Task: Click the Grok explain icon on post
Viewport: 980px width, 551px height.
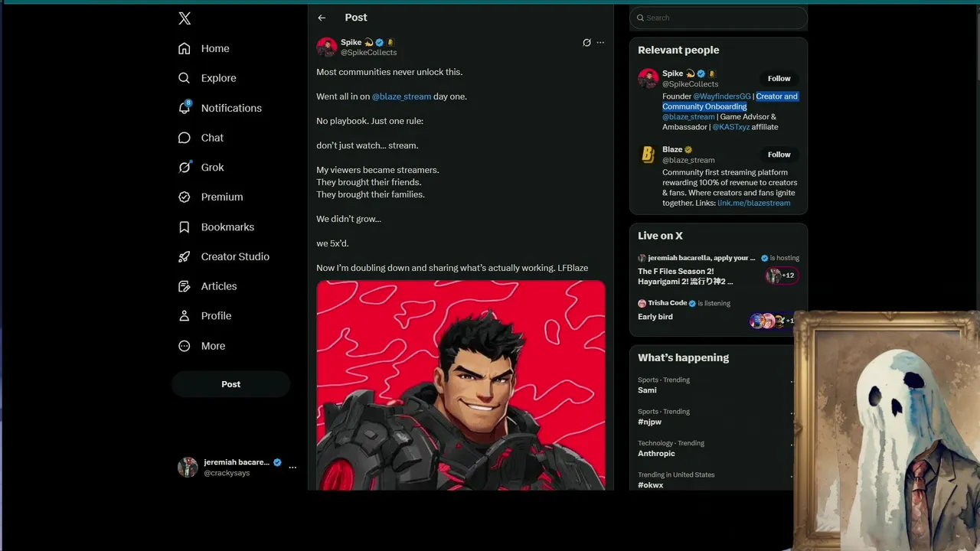Action: click(x=586, y=43)
